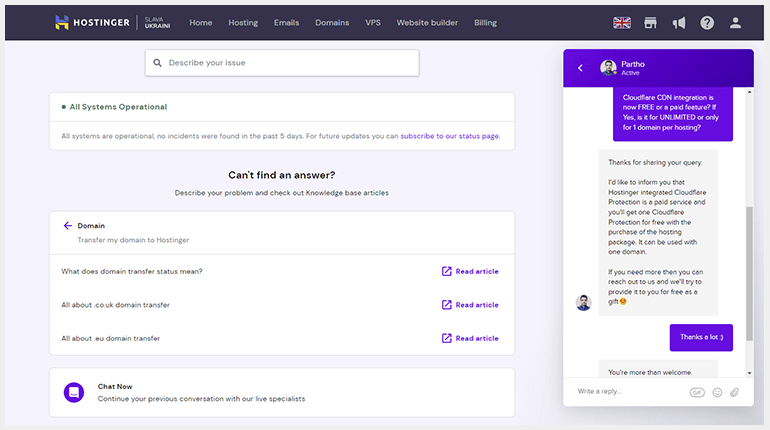Viewport: 770px width, 430px height.
Task: Click Chat Now to continue conversation
Action: 282,393
